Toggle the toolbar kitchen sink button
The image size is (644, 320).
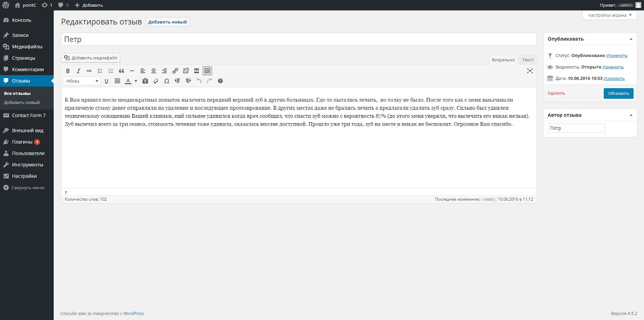[x=207, y=71]
